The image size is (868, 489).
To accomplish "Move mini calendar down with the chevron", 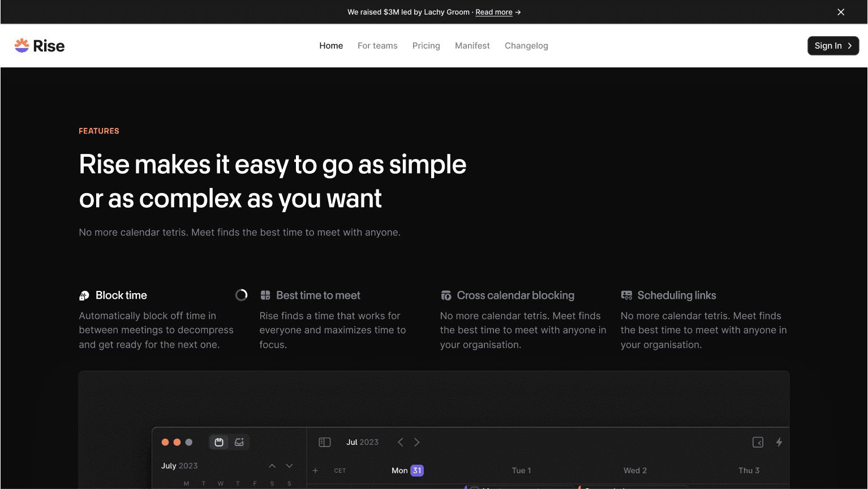I will tap(289, 466).
